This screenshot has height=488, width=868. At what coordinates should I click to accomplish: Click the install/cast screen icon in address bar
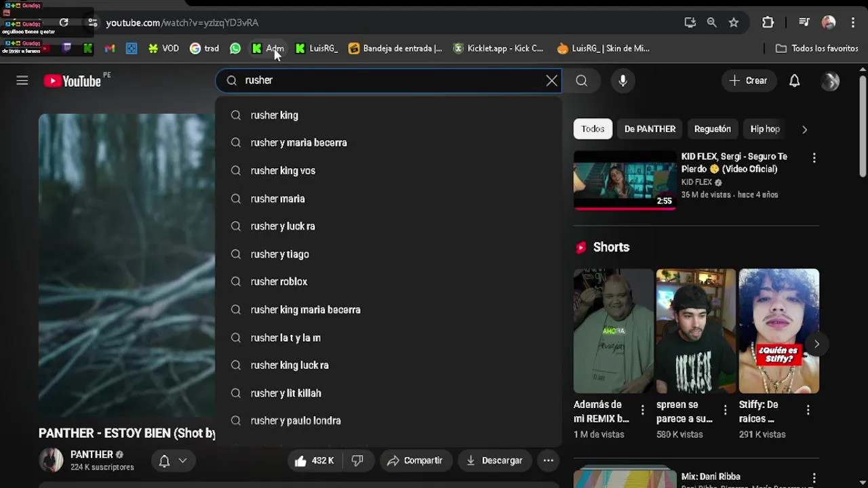(x=690, y=22)
